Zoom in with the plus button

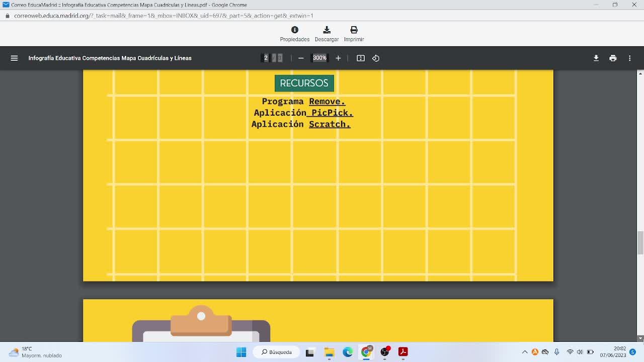tap(338, 58)
